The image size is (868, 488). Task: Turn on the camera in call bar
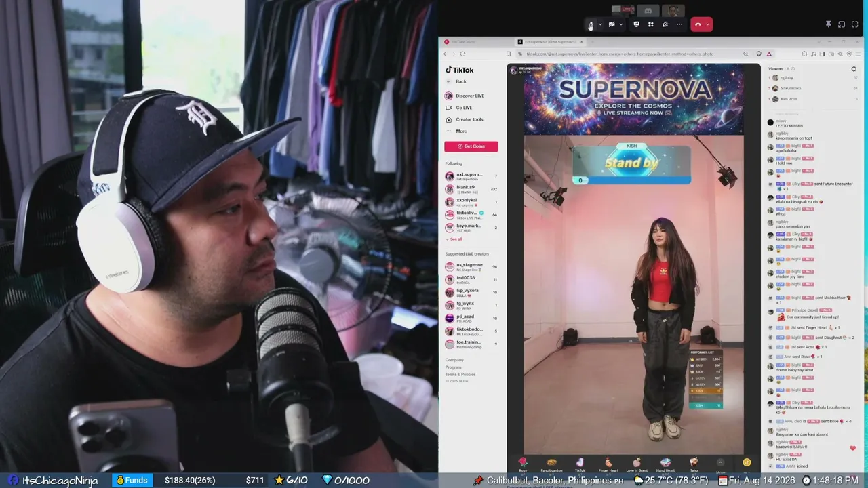pyautogui.click(x=612, y=24)
